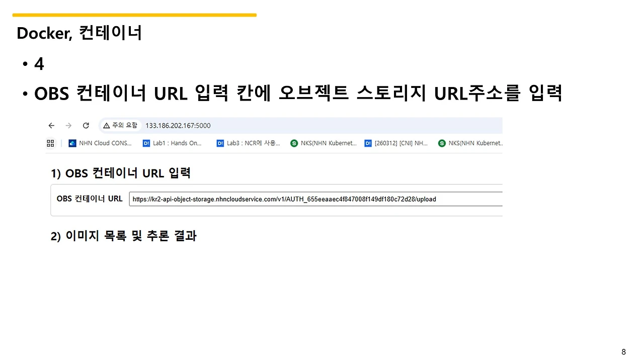Viewport: 644px width, 362px height.
Task: Click the page number 8 at bottom right
Action: tap(623, 351)
